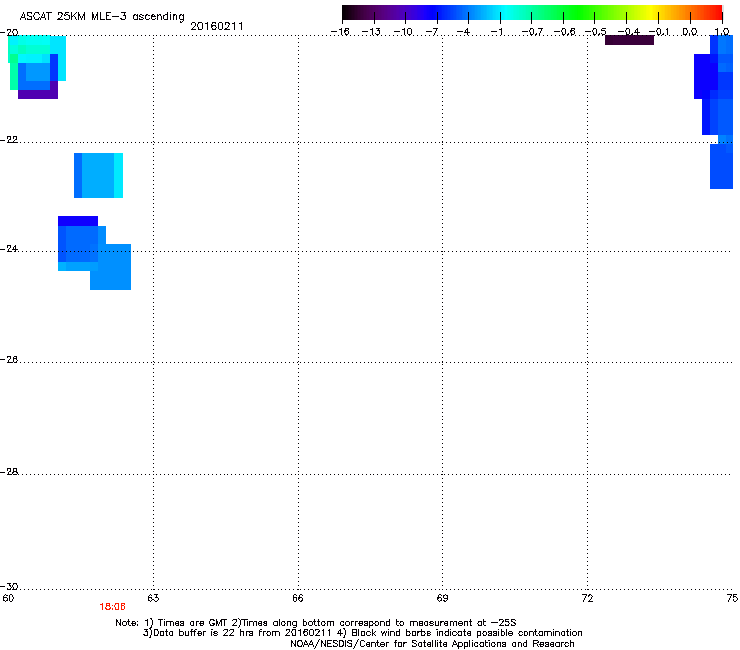The height and width of the screenshot is (650, 740).
Task: Click the -4 colorbar tick label
Action: coord(463,32)
